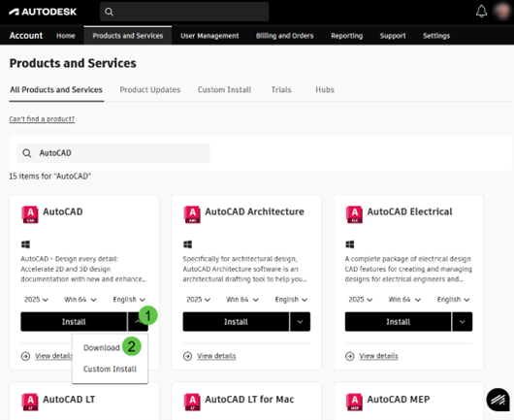Open notifications bell icon

[x=481, y=12]
